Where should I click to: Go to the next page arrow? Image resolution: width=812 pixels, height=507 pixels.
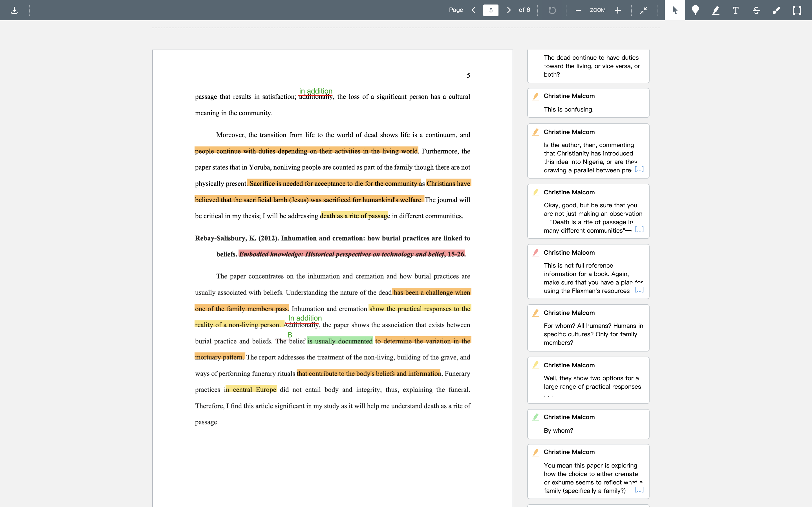pos(509,10)
